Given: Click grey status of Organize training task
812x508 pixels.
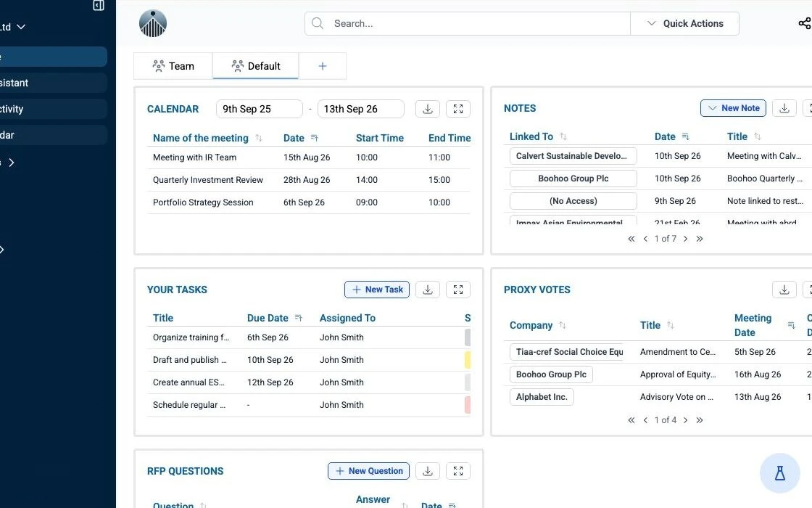Looking at the screenshot, I should pos(468,337).
